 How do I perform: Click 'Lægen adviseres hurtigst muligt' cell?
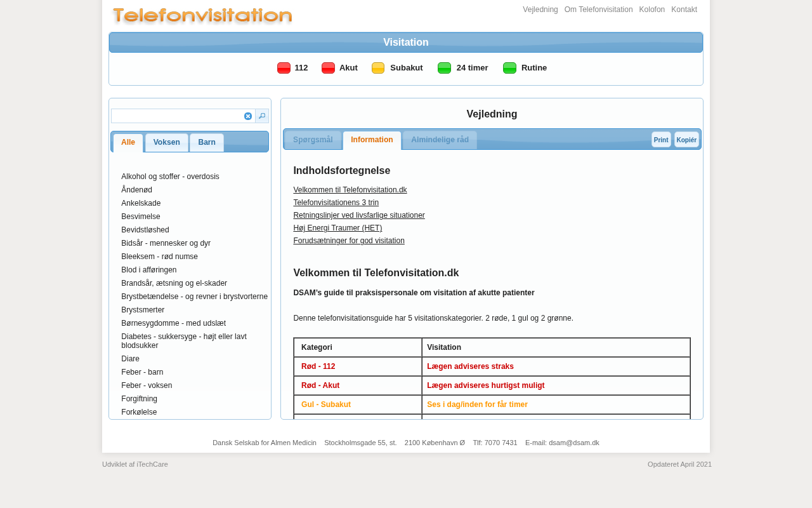point(556,385)
